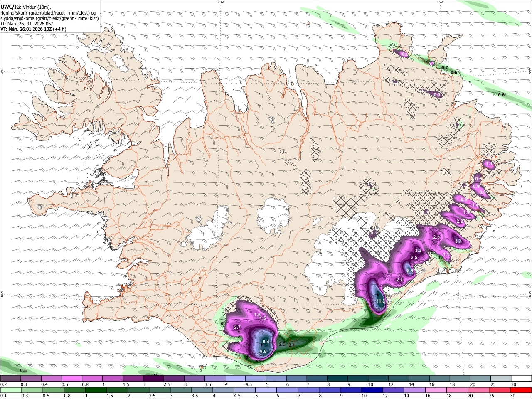
Task: Click the '3.3' precipitation value
Action: click(418, 250)
